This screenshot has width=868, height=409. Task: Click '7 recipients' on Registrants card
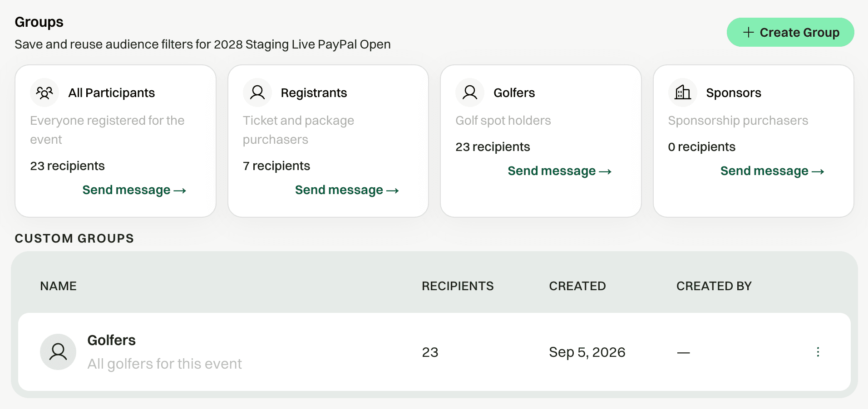[276, 166]
